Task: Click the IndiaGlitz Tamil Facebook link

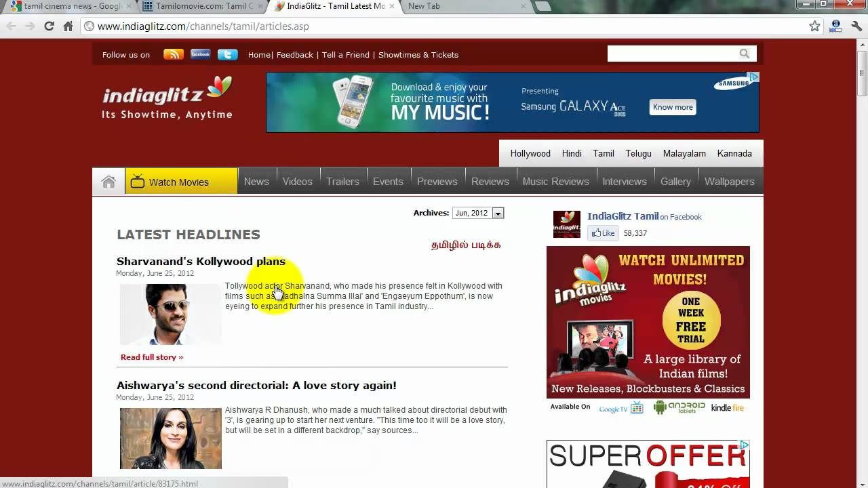Action: point(623,216)
